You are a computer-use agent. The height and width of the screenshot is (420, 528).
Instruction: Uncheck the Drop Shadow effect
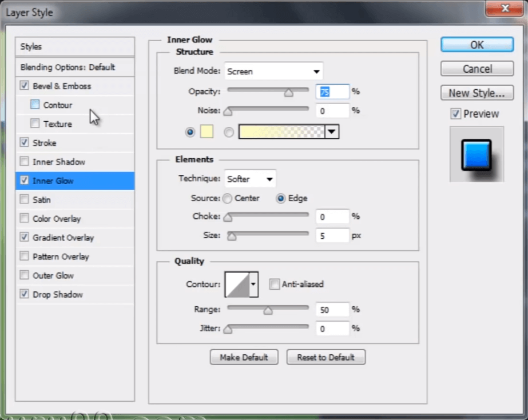pos(25,294)
